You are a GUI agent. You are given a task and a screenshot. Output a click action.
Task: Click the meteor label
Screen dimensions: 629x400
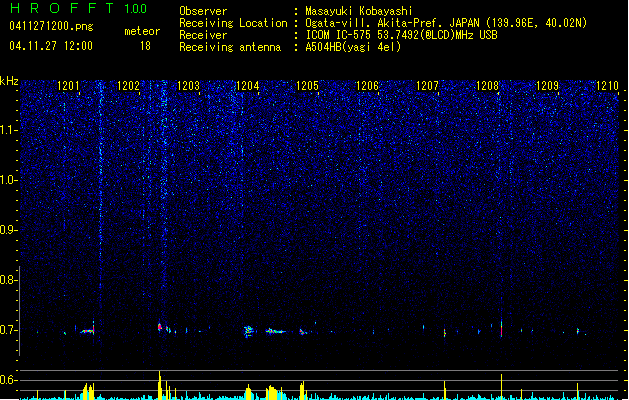142,31
